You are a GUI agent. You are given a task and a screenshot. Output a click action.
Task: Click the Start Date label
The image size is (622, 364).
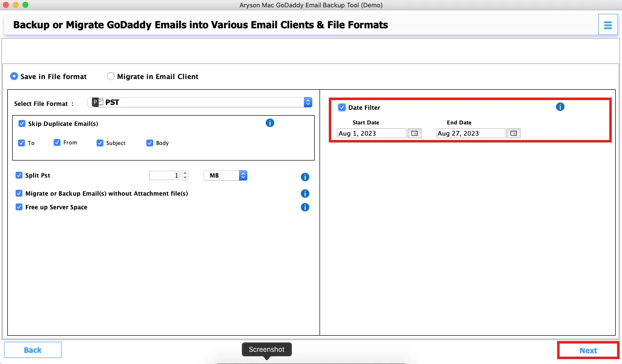[x=366, y=122]
